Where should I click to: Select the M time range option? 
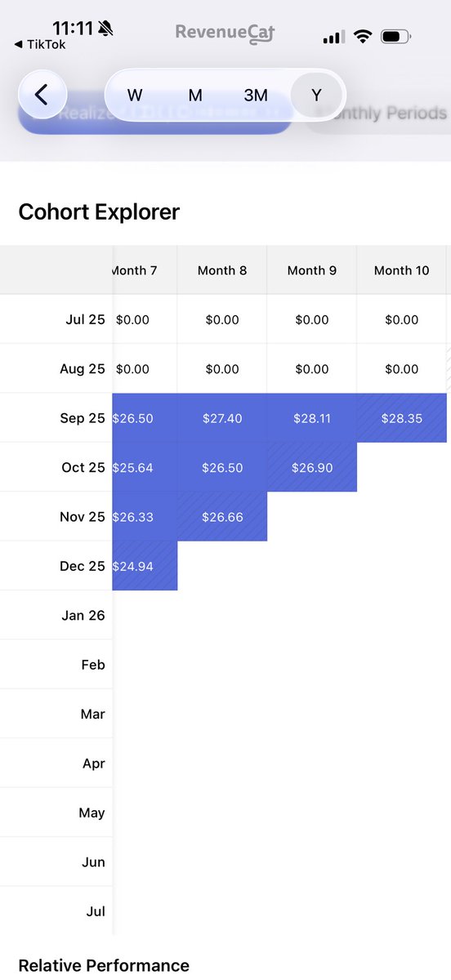[x=195, y=96]
